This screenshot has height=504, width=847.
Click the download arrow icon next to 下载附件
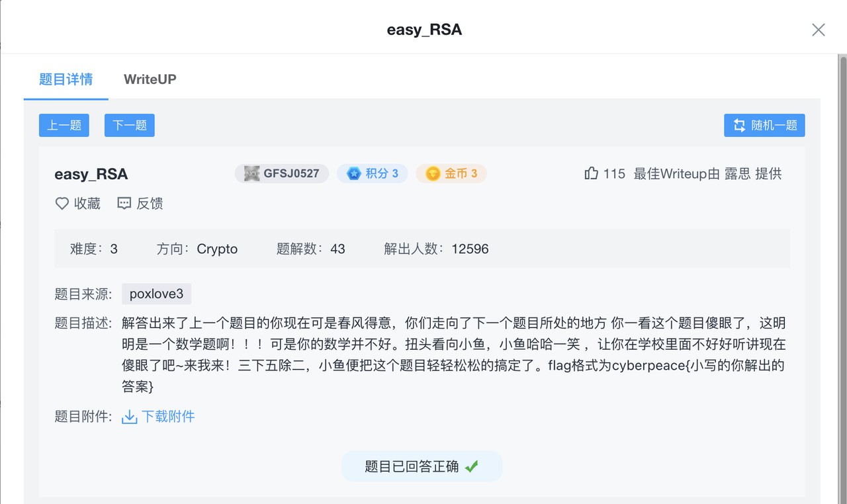tap(128, 417)
